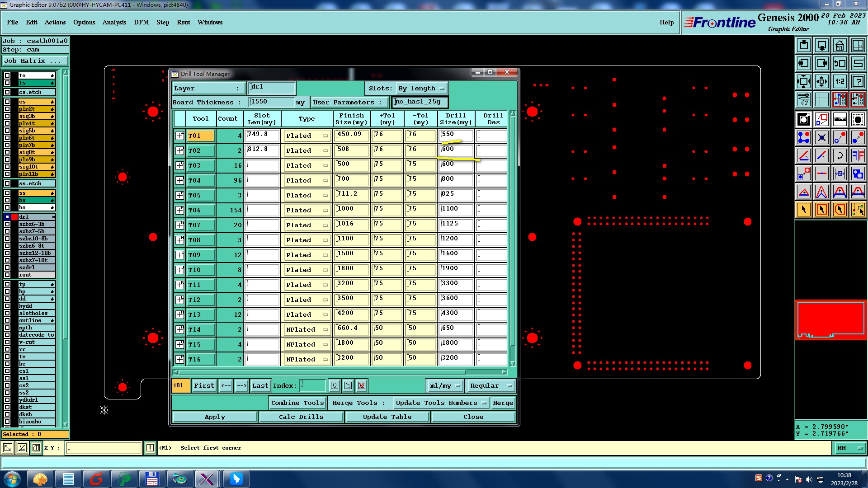Click the Calc Drills button
The height and width of the screenshot is (488, 868).
[301, 417]
